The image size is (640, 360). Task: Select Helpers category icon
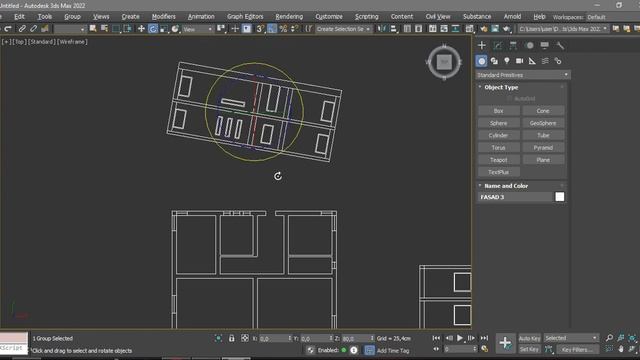pos(532,61)
